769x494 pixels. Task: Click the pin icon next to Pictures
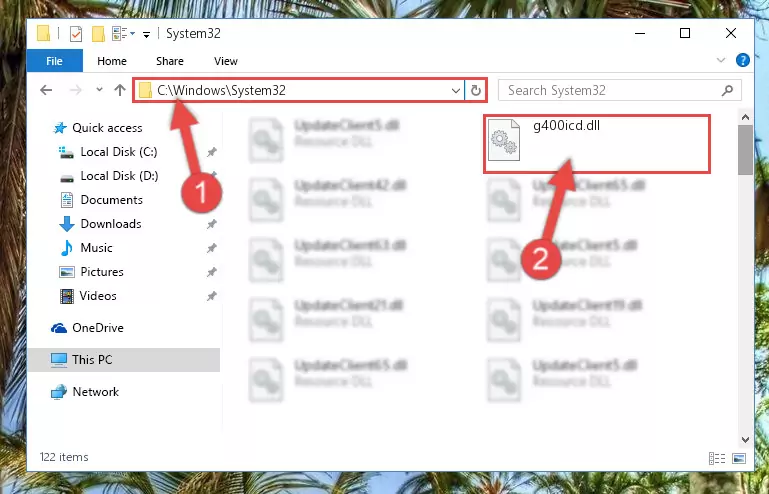(211, 272)
